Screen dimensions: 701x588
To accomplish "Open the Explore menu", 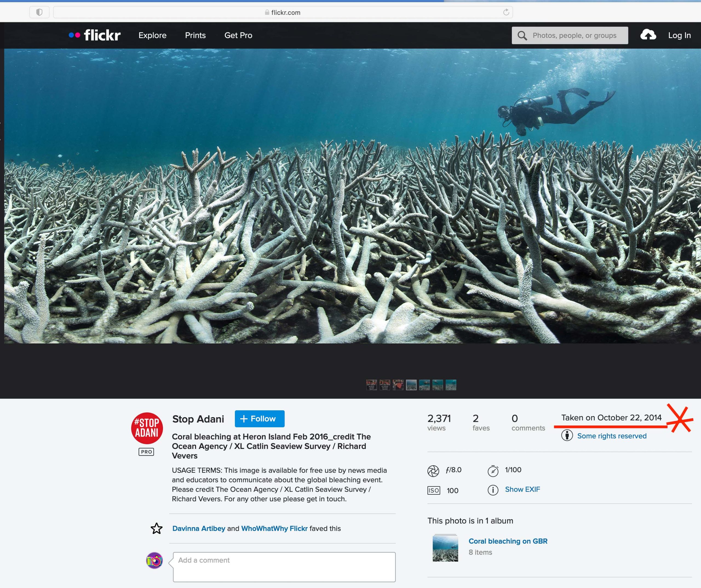I will click(152, 35).
